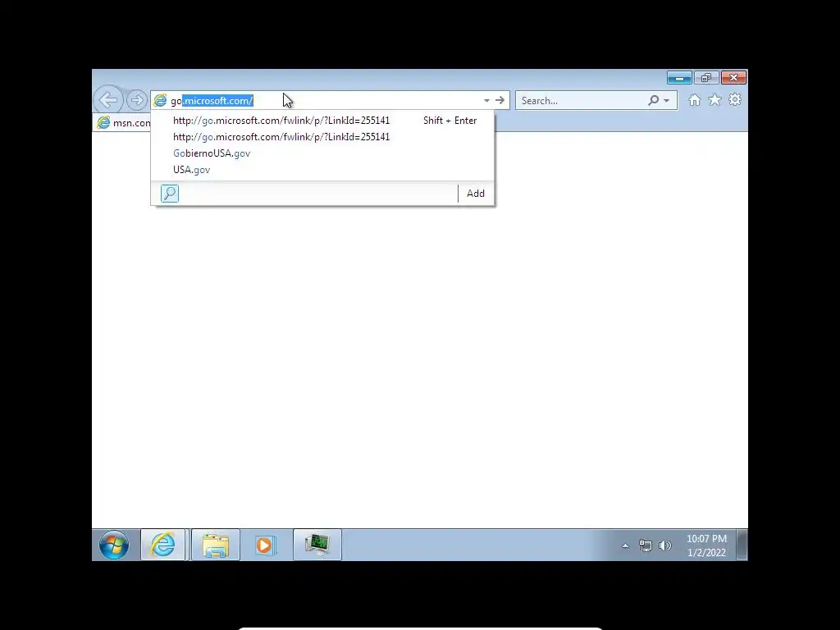Click the monitor application taskbar icon

(x=317, y=545)
